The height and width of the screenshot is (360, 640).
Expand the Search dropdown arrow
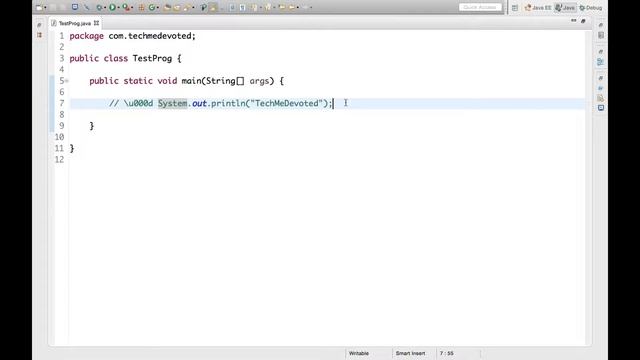[x=193, y=7]
